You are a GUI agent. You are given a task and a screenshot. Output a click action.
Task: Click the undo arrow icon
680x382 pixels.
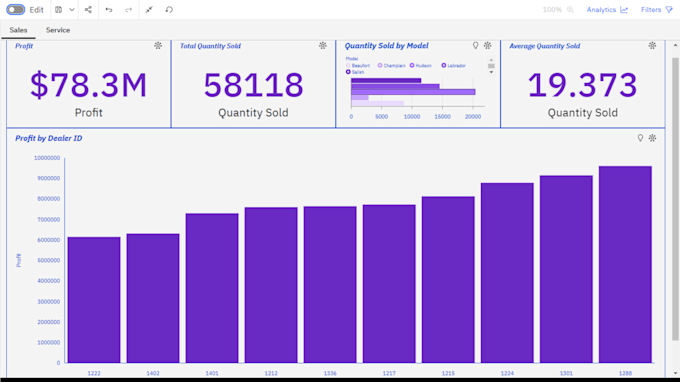109,10
